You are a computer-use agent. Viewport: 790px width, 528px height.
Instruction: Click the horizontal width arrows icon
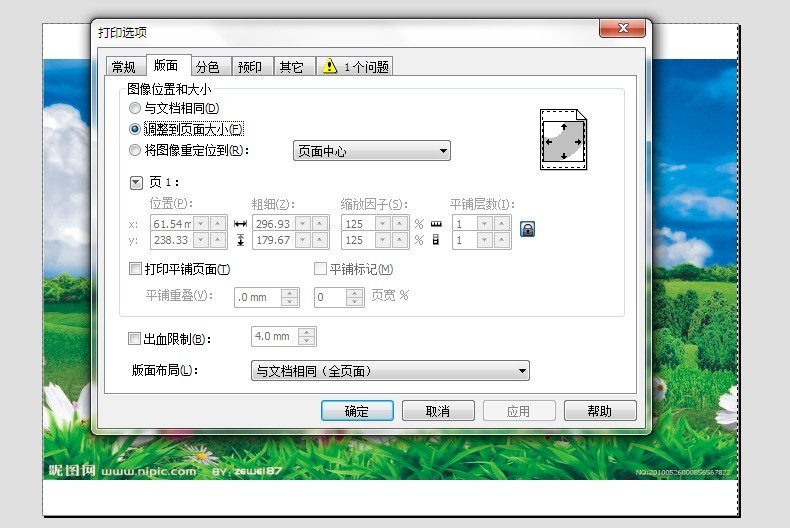point(240,224)
